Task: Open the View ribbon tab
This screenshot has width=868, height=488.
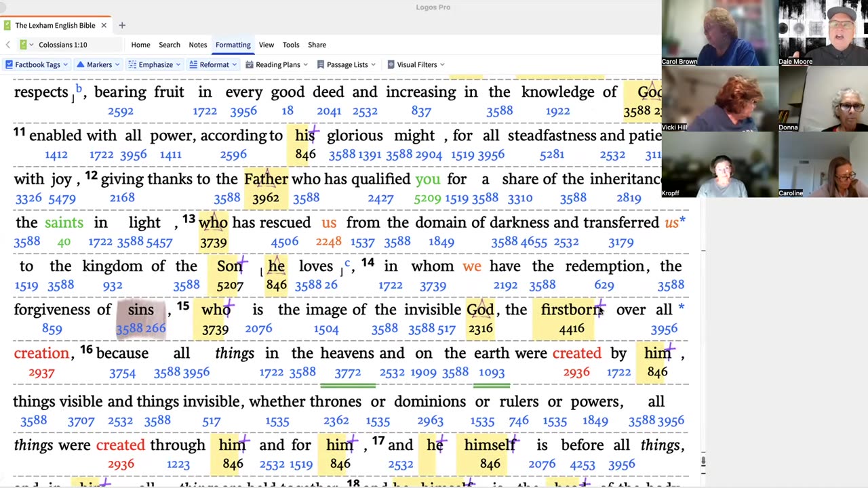Action: click(267, 45)
